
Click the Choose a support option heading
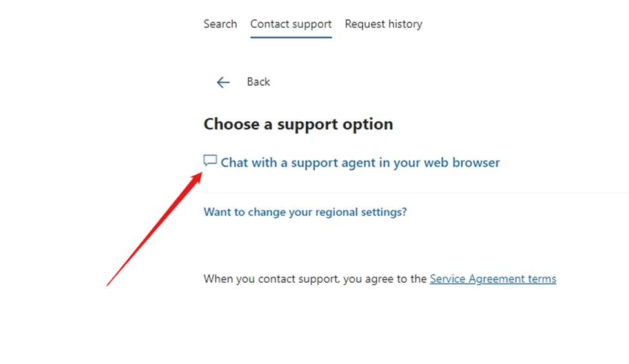coord(298,124)
